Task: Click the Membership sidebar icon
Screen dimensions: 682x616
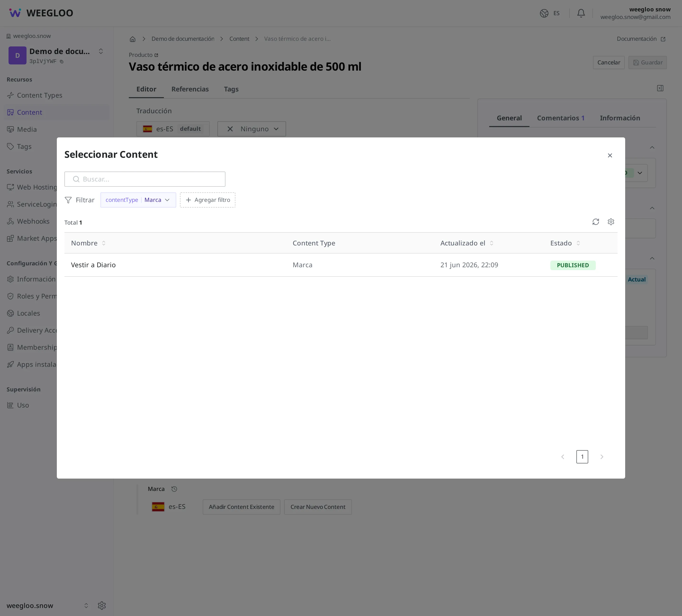Action: coord(10,348)
